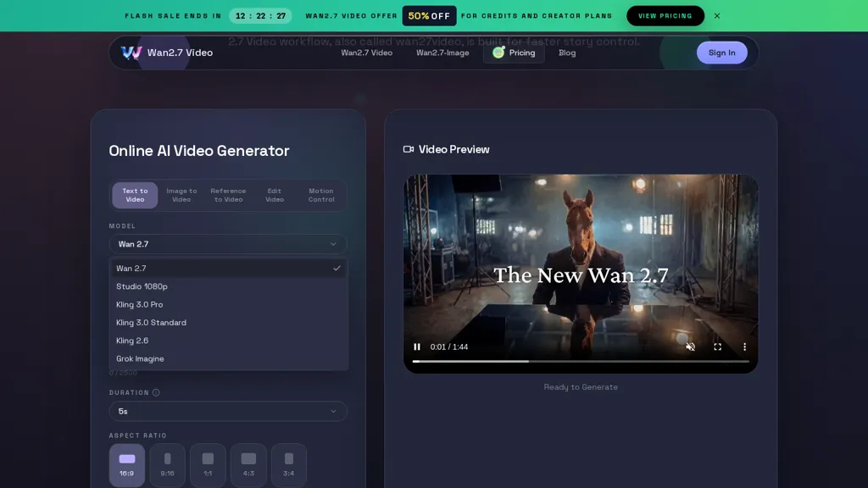Click the Duration info icon
The width and height of the screenshot is (868, 488).
[156, 393]
